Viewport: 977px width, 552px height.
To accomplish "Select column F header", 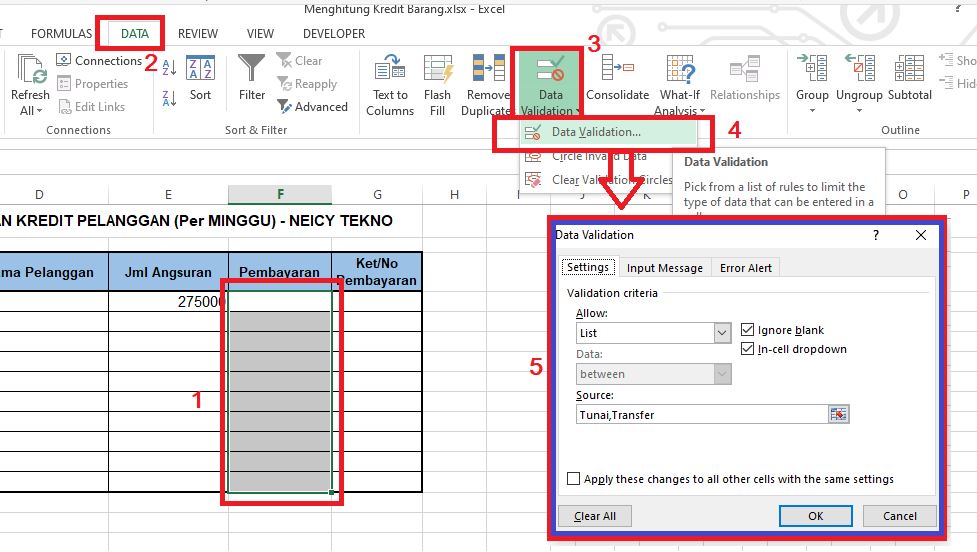I will [x=280, y=194].
